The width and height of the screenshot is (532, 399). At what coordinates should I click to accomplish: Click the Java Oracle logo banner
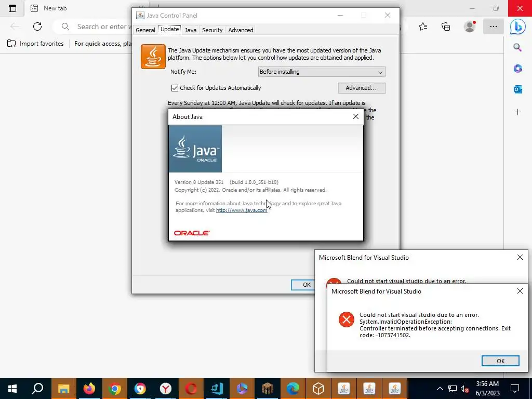point(195,149)
